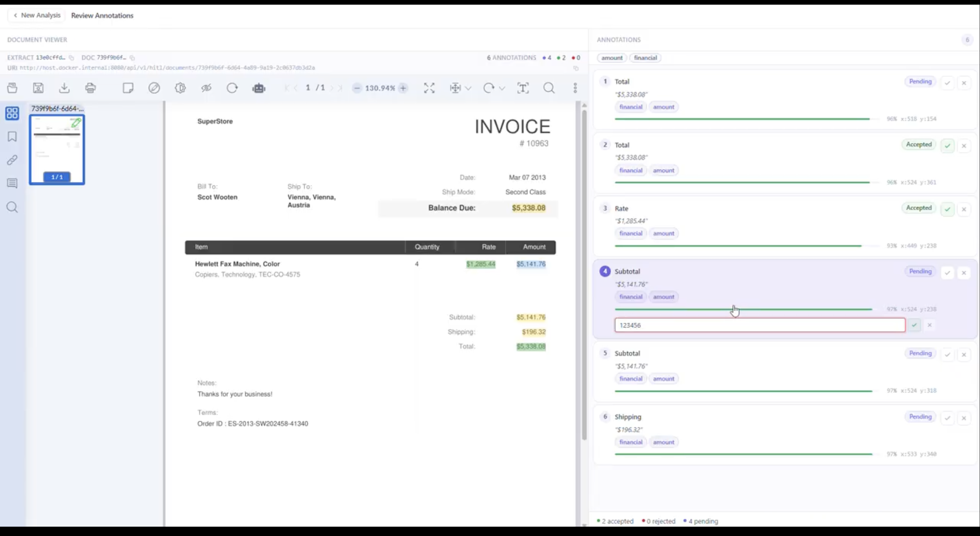Reject annotation 3 Rate
This screenshot has height=536, width=980.
click(964, 209)
